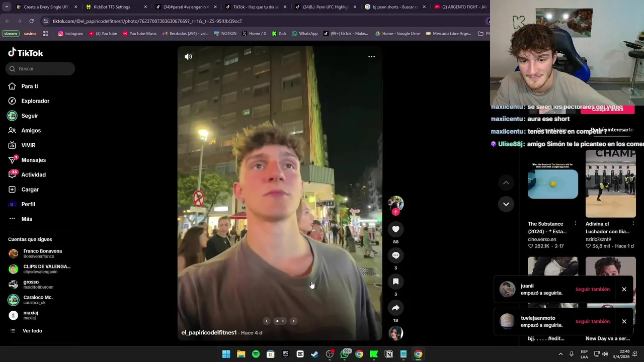
Task: Follow the creator via the red plus badge
Action: [395, 212]
